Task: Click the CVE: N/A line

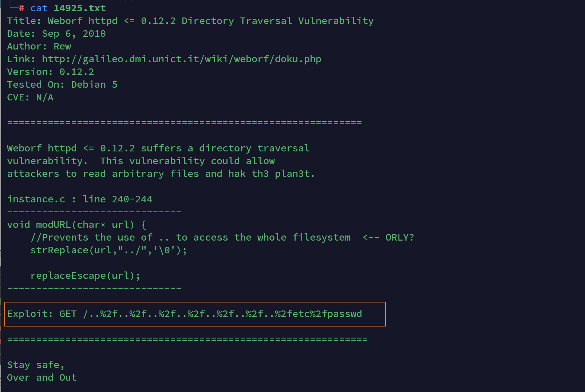Action: pyautogui.click(x=30, y=97)
